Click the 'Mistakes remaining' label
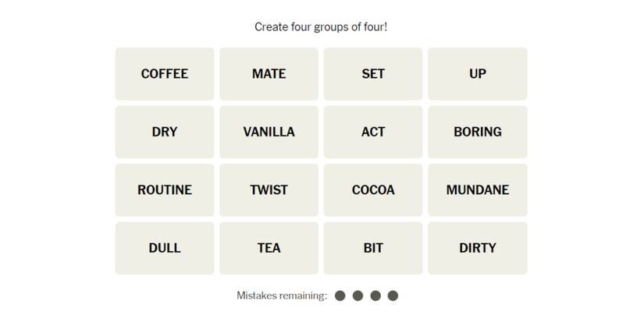Viewport: 644px width, 322px height. pos(282,295)
